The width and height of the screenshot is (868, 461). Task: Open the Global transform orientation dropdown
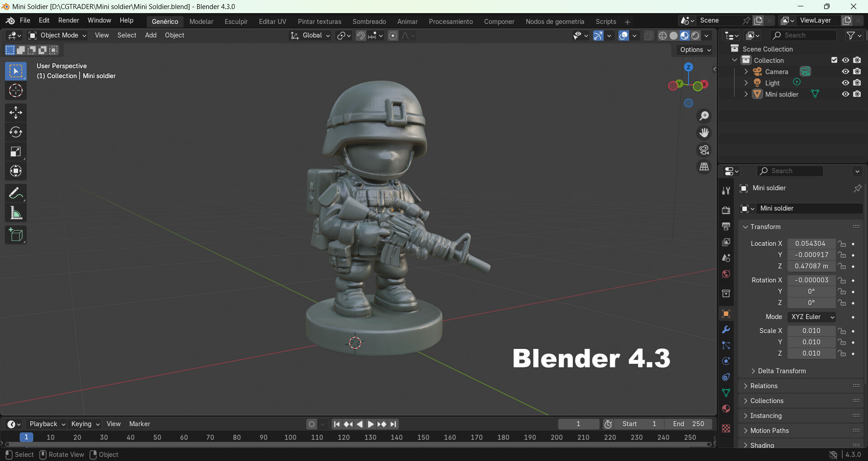(x=310, y=35)
